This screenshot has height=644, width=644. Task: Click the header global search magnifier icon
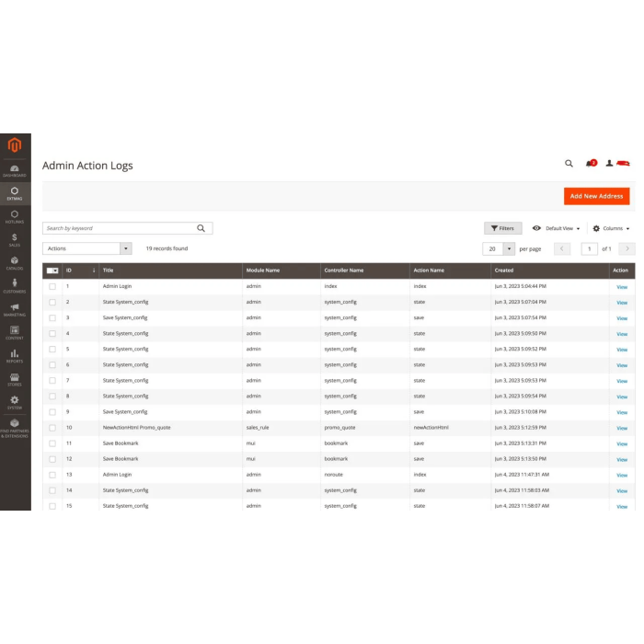569,164
